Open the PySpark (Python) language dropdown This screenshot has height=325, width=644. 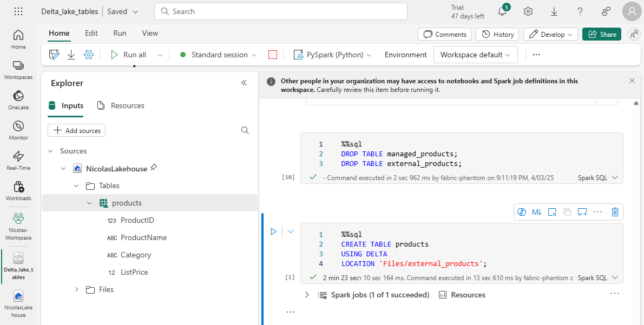tap(333, 55)
